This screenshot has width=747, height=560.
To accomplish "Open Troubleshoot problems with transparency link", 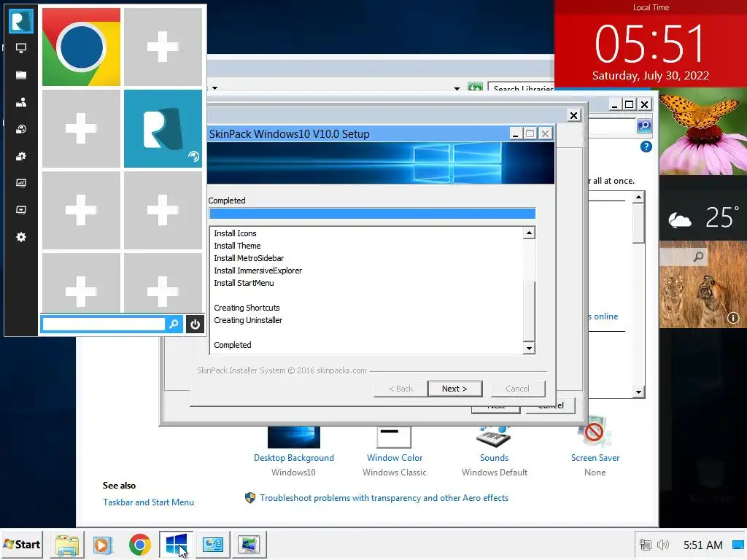I will [x=384, y=497].
